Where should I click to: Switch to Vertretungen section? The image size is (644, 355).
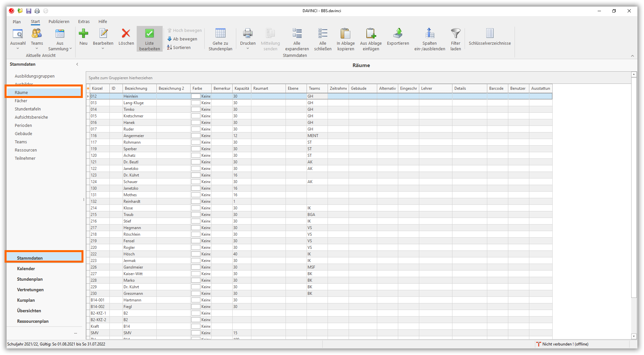pyautogui.click(x=30, y=290)
